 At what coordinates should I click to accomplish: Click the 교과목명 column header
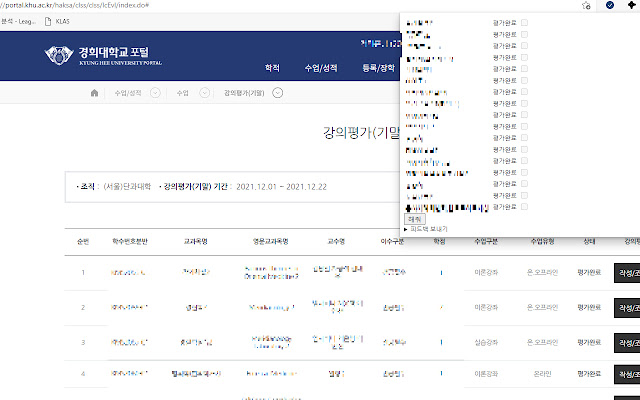(196, 242)
